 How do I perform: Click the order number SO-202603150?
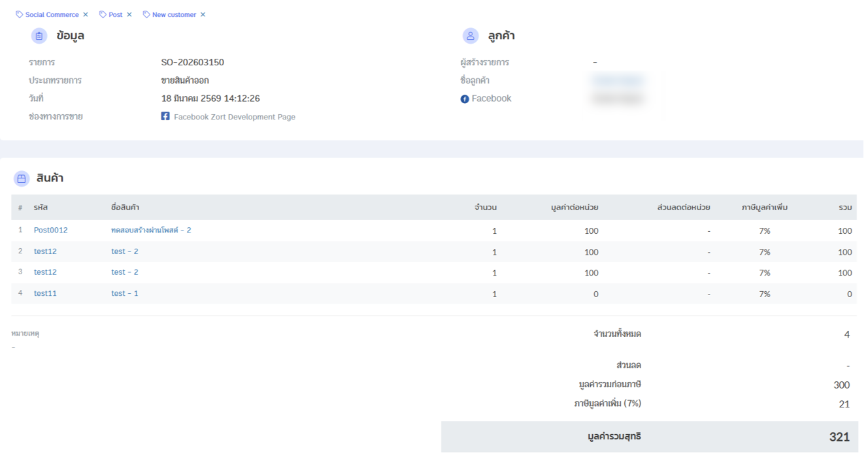click(x=192, y=63)
